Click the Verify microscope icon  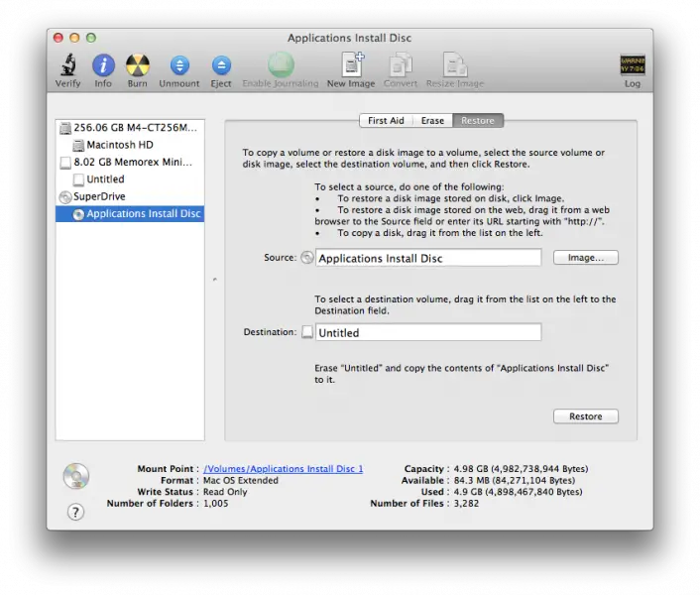pos(67,65)
